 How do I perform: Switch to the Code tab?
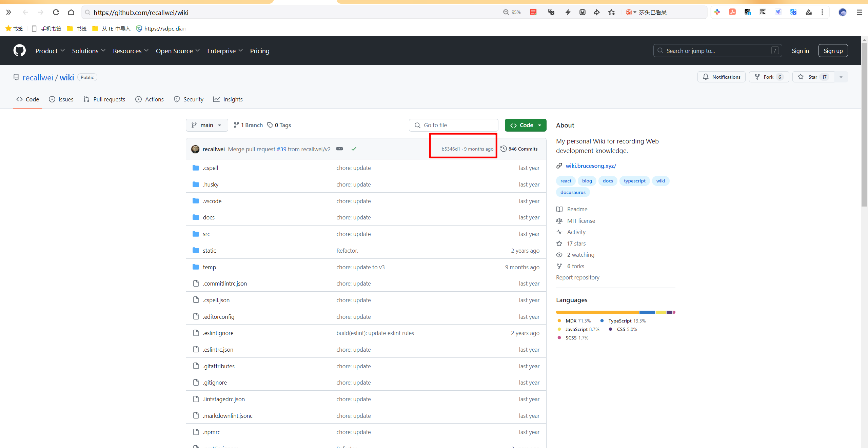pos(27,99)
